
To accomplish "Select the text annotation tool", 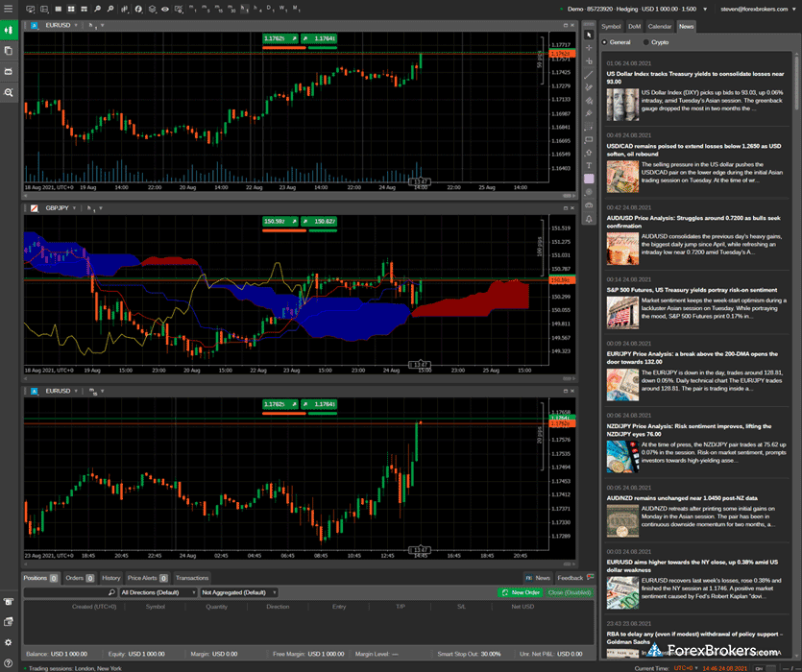I will pos(589,165).
